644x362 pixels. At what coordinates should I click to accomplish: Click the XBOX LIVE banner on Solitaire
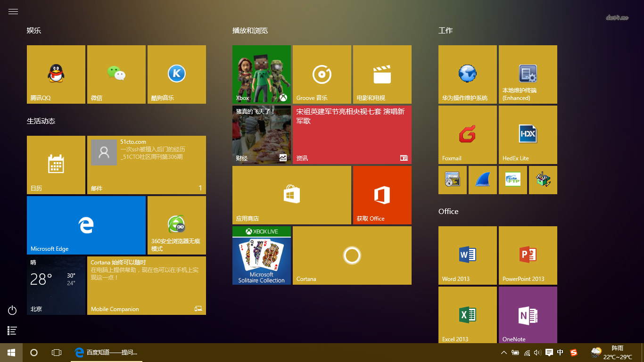262,231
